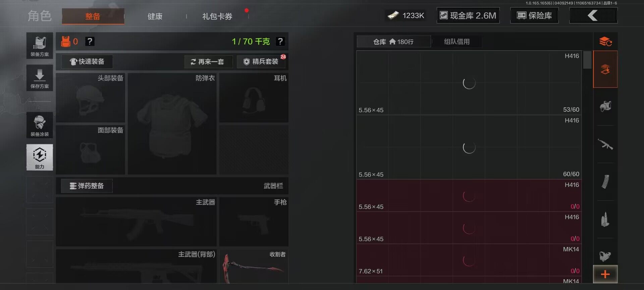Click the orange plus button in sidebar
Viewport: 644px width, 290px height.
[x=605, y=274]
